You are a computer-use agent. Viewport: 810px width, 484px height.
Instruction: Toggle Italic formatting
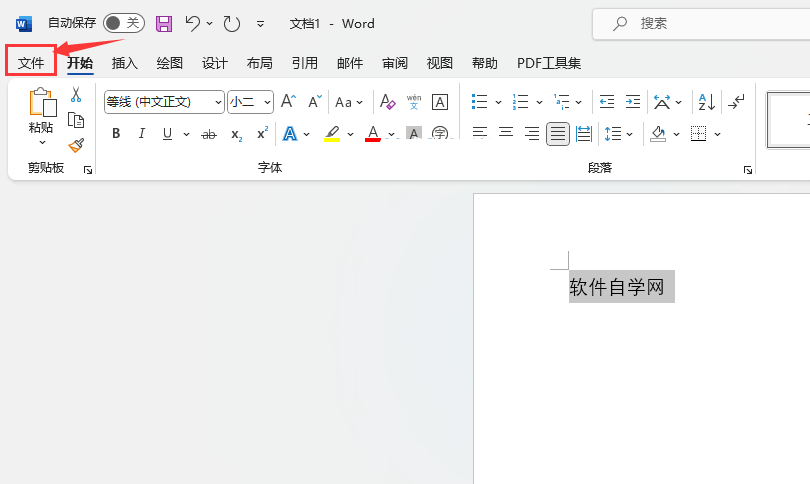pos(142,134)
